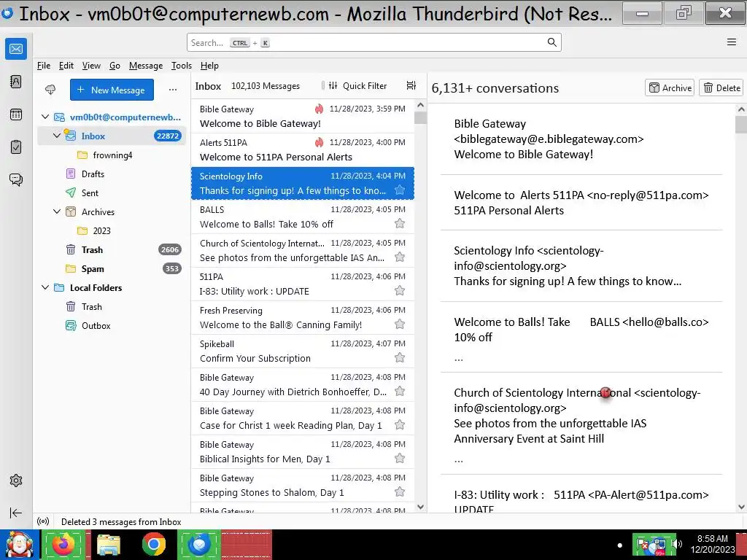Open folder pane options (three dots)
Viewport: 747px width, 560px height.
point(172,90)
